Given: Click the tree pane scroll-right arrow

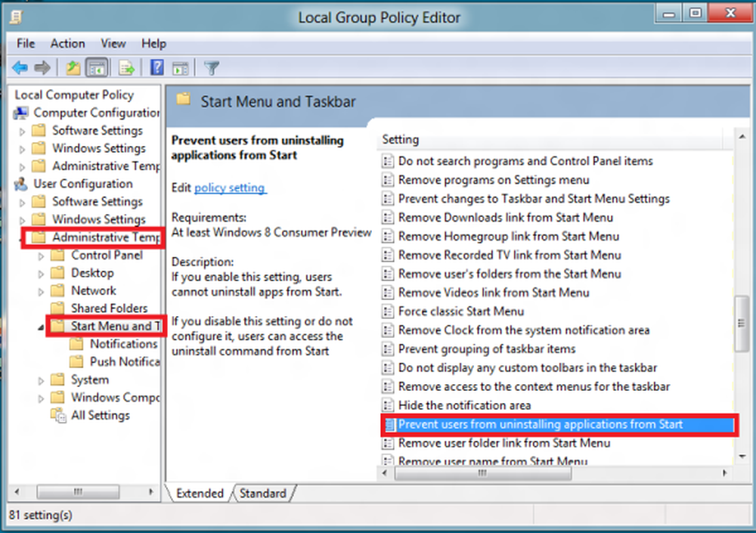Looking at the screenshot, I should [151, 492].
